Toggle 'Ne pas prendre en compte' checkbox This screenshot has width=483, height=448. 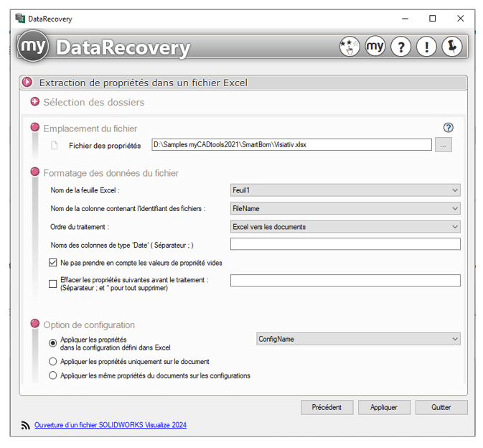(53, 263)
